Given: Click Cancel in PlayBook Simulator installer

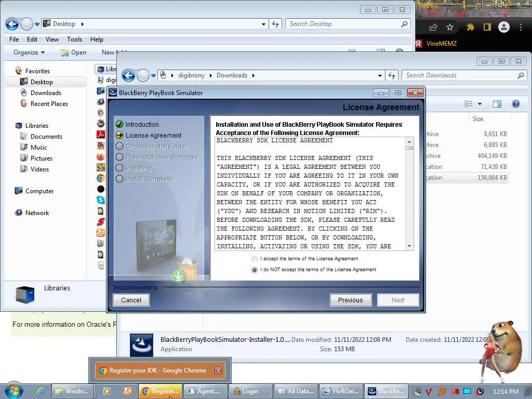Looking at the screenshot, I should click(x=131, y=300).
